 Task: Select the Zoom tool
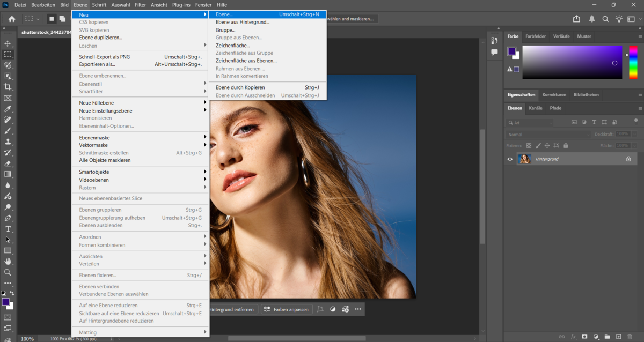[8, 272]
